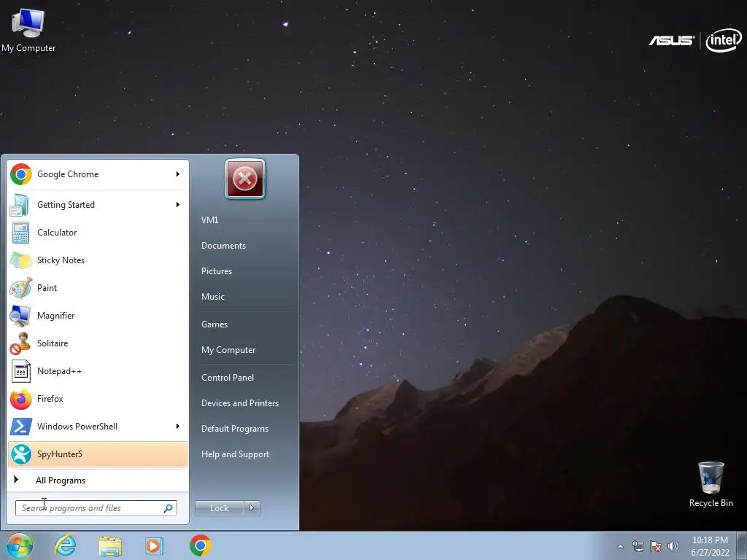Click the network tray icon
The image size is (747, 560).
pos(638,546)
